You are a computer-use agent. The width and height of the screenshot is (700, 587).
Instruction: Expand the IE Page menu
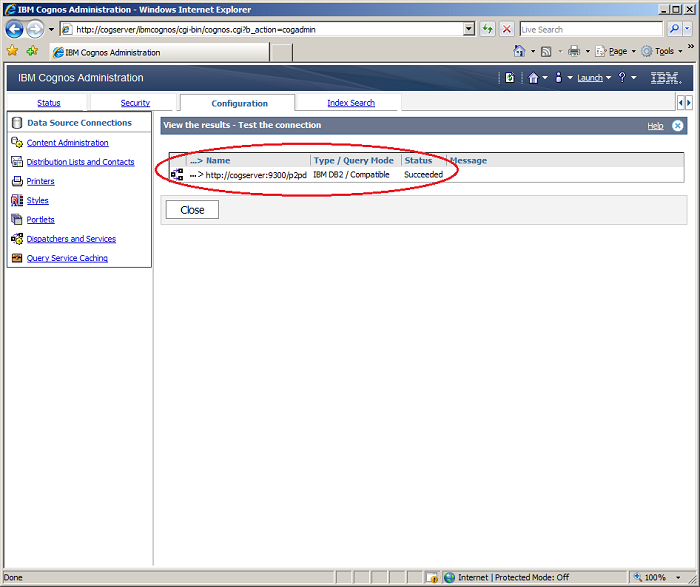click(x=615, y=51)
